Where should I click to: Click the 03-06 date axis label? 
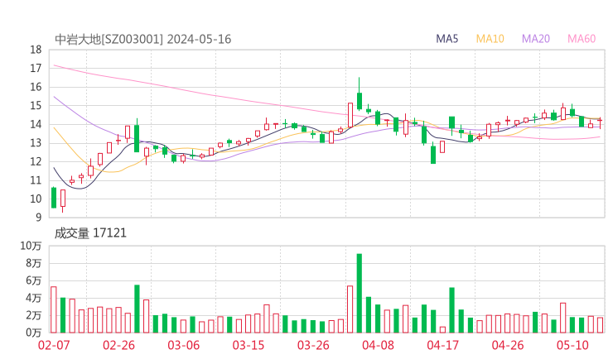pos(184,345)
